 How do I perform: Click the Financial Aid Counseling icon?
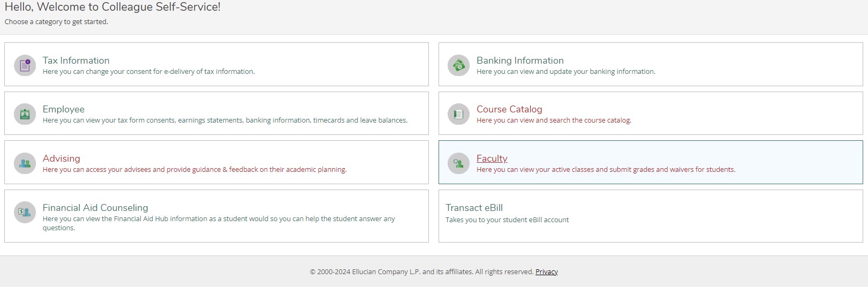point(25,212)
